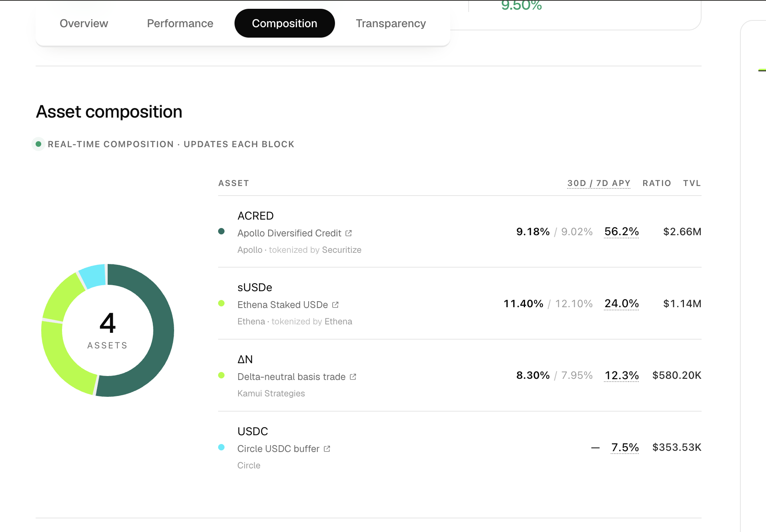
Task: Open Delta-neutral basis trade external link icon
Action: 353,377
